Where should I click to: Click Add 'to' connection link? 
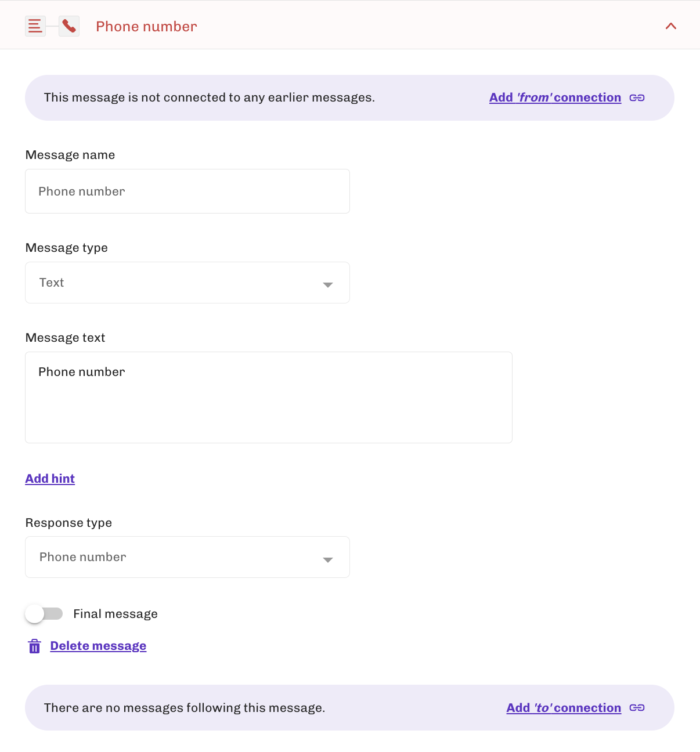[564, 708]
